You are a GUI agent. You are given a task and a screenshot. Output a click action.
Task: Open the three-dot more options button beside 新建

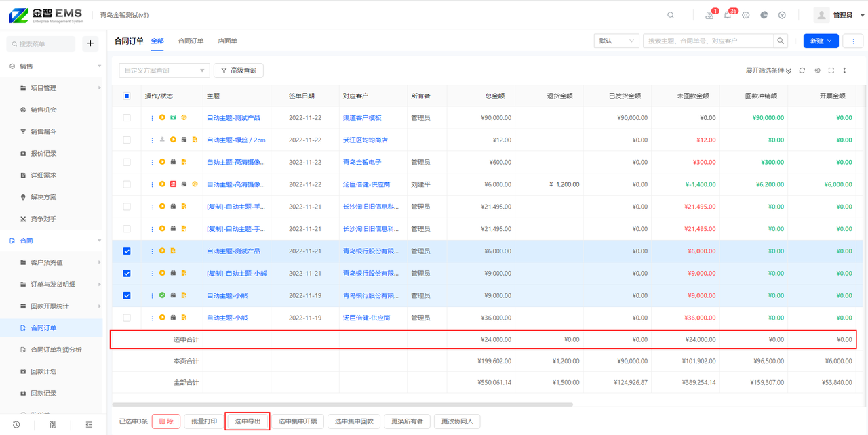pyautogui.click(x=853, y=41)
